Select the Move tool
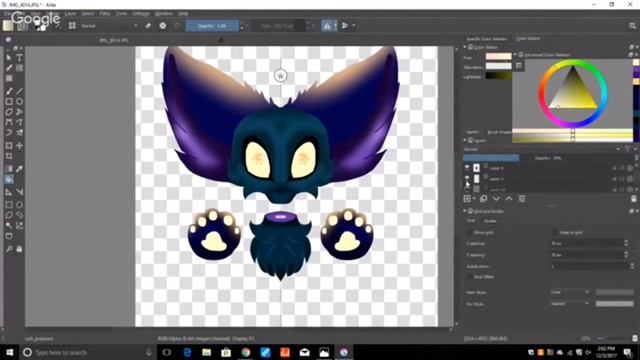Image resolution: width=640 pixels, height=360 pixels. click(x=19, y=145)
